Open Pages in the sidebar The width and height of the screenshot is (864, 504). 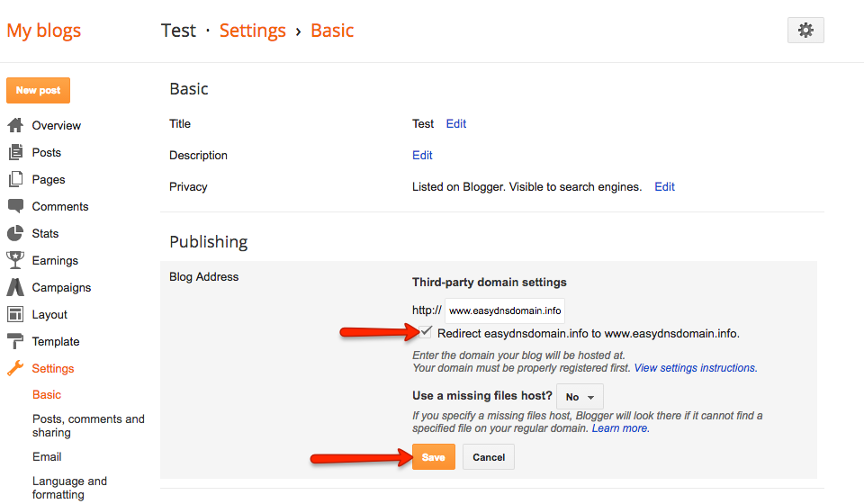[49, 180]
